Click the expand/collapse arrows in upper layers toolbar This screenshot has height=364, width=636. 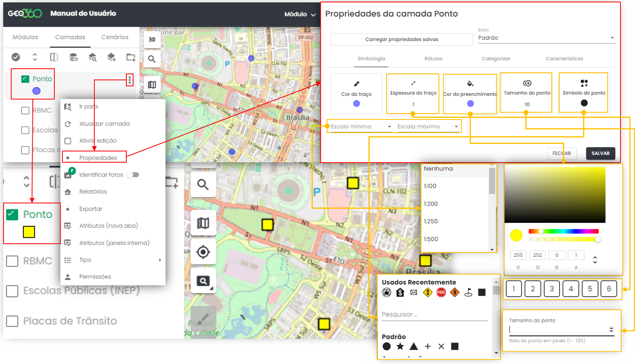(35, 57)
